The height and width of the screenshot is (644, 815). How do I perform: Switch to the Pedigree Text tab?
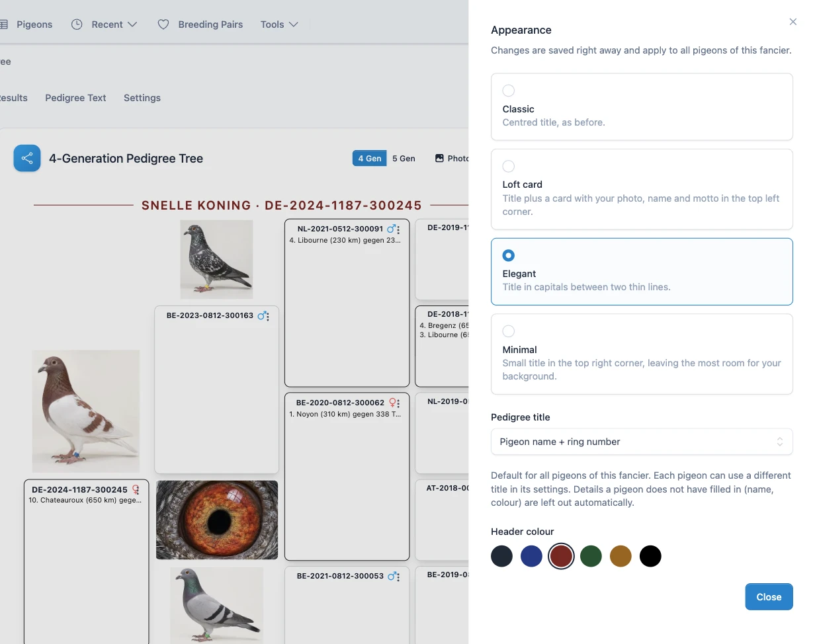point(75,98)
